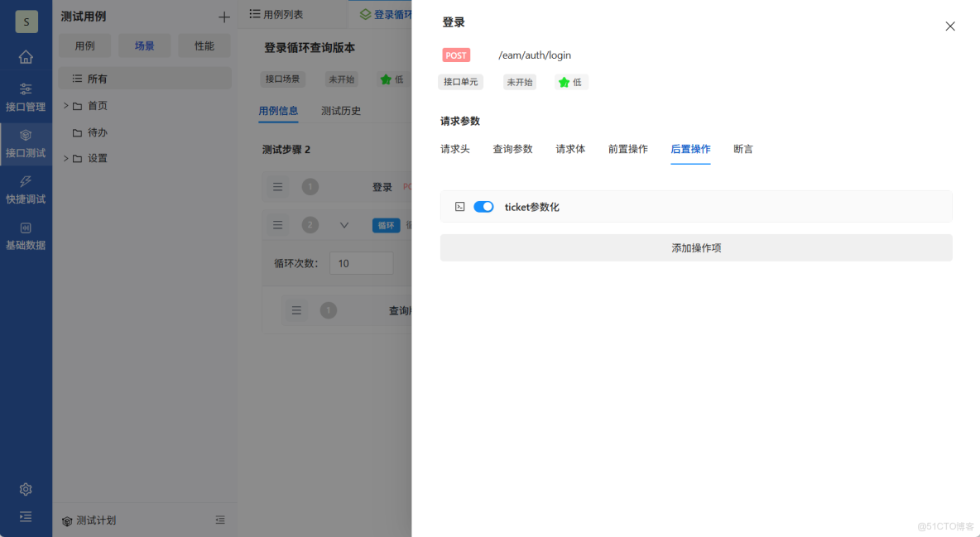Click the script icon beside ticket参数化
The height and width of the screenshot is (537, 980).
[x=460, y=207]
